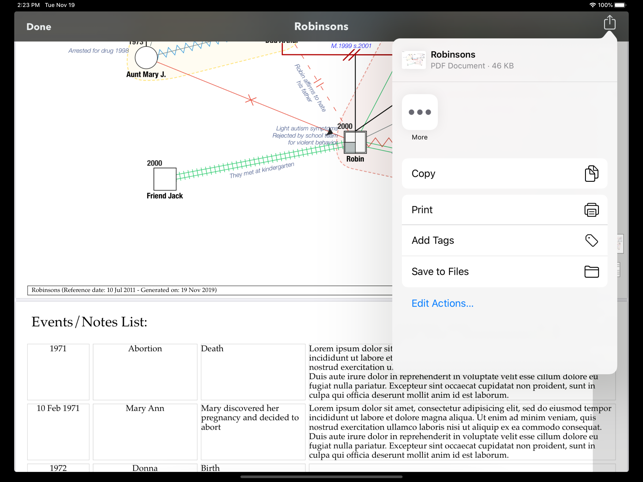643x482 pixels.
Task: Tap the Robinsons PDF thumbnail preview
Action: 413,61
